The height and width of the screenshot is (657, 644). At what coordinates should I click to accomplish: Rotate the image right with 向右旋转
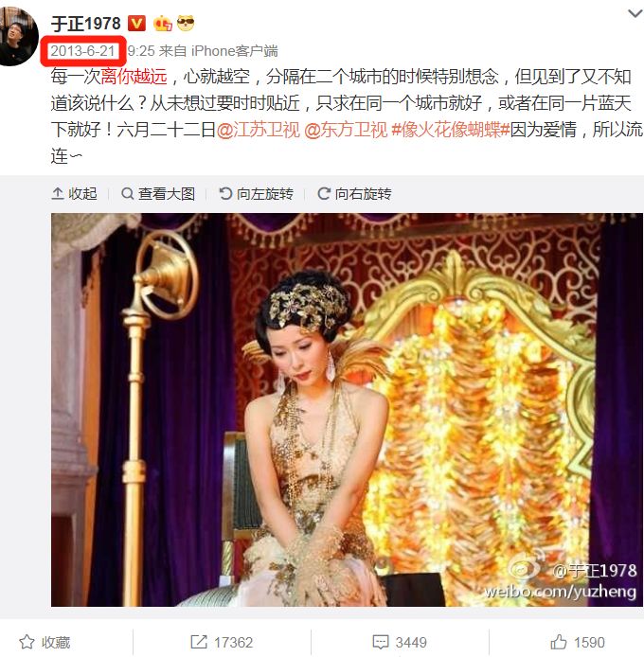354,193
